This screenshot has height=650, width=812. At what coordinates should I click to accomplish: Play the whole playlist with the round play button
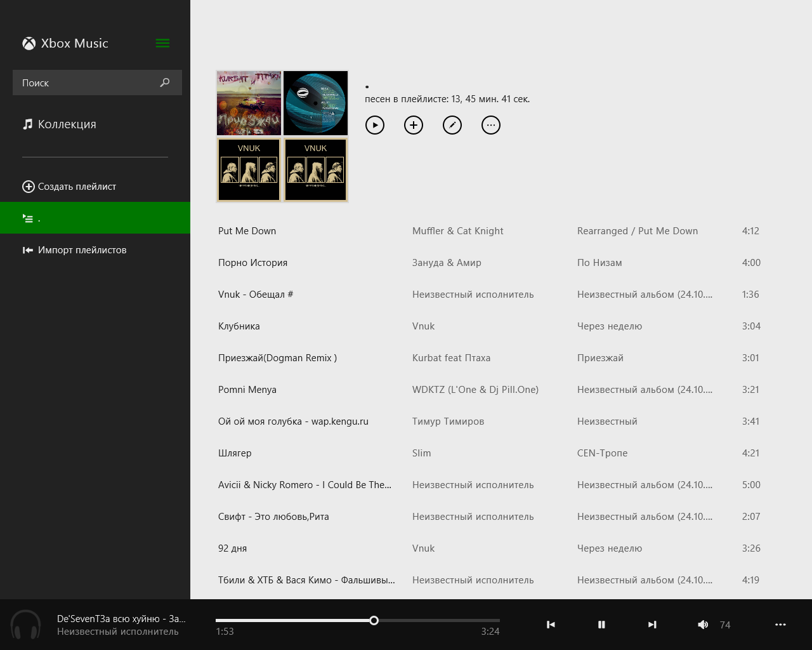point(375,125)
